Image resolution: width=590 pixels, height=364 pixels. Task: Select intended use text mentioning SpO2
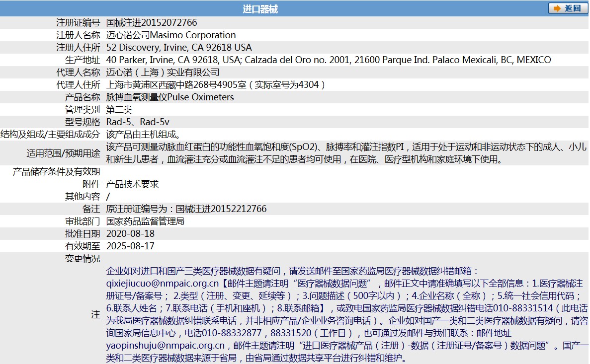click(x=346, y=153)
